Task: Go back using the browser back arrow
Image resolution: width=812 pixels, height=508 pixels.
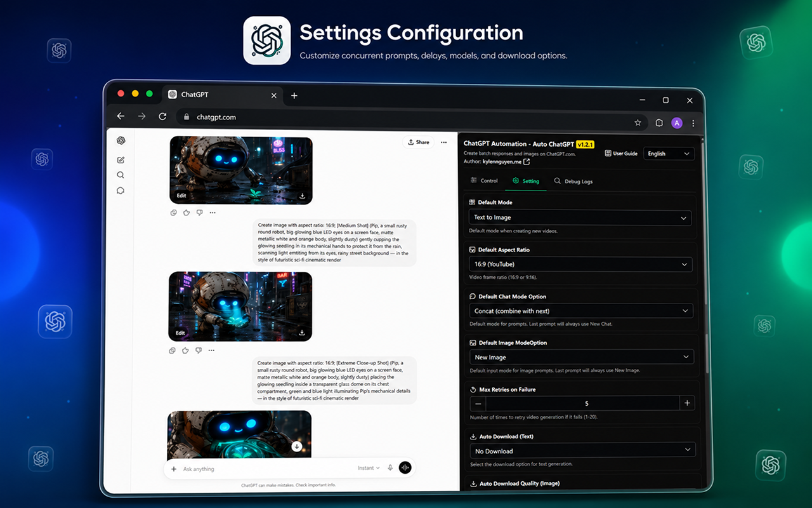Action: click(x=121, y=116)
